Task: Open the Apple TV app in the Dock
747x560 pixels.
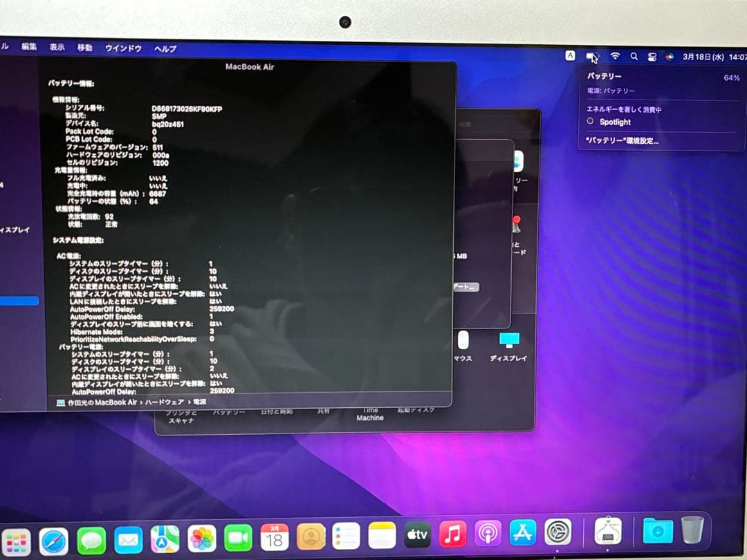Action: [x=417, y=534]
